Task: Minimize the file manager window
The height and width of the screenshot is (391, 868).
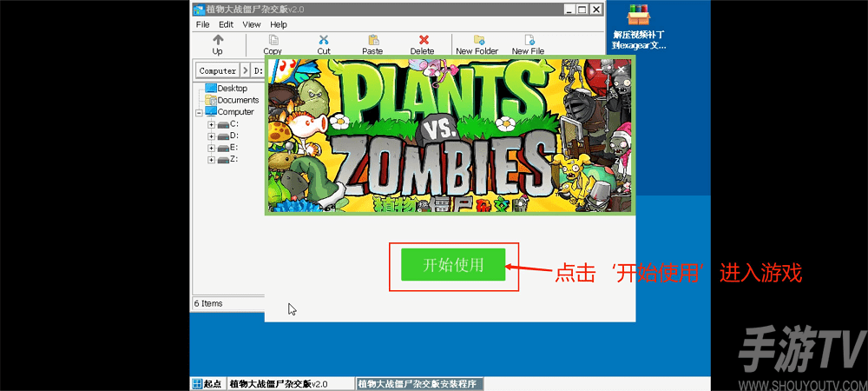Action: point(569,10)
